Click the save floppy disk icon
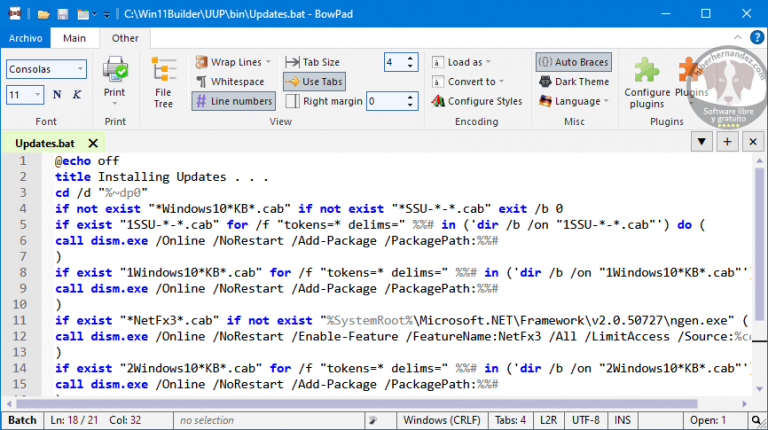 [x=63, y=14]
